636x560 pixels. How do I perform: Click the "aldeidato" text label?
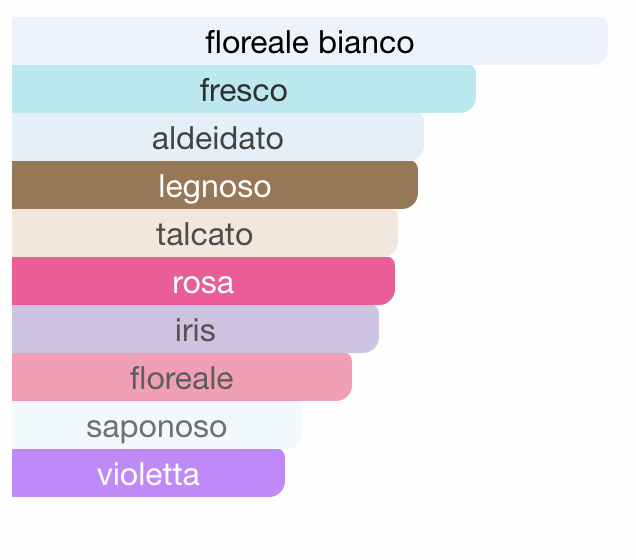[x=218, y=138]
